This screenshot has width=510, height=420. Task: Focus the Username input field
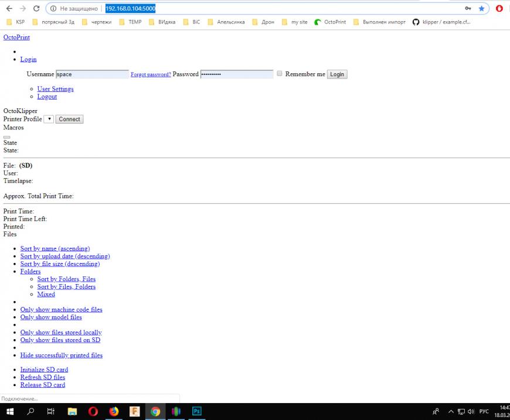pyautogui.click(x=93, y=74)
